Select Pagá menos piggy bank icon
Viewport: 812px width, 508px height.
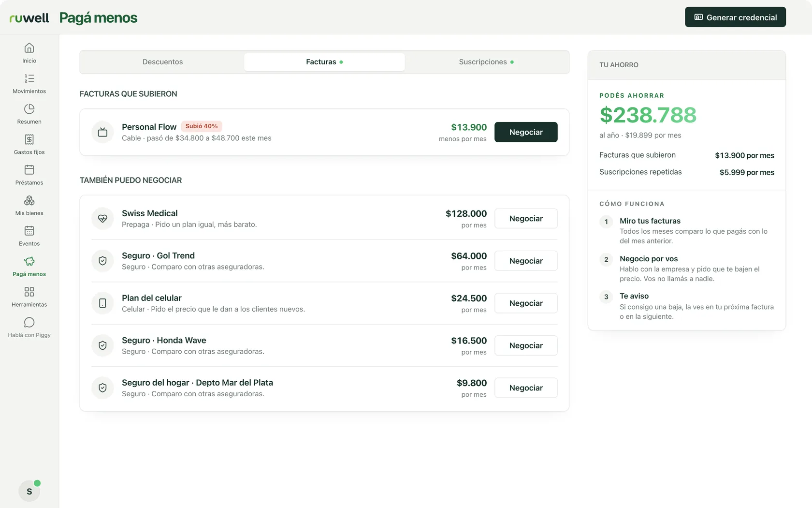(29, 261)
